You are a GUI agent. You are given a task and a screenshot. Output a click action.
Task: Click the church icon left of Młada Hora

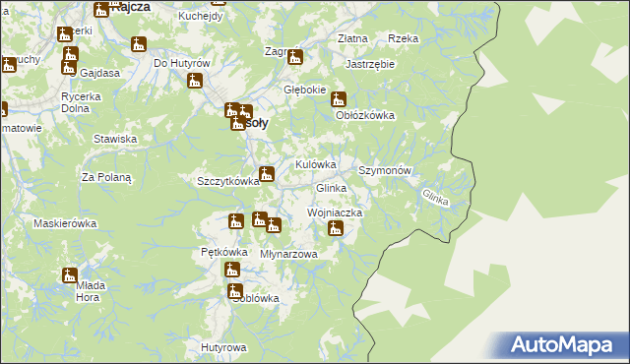point(70,275)
